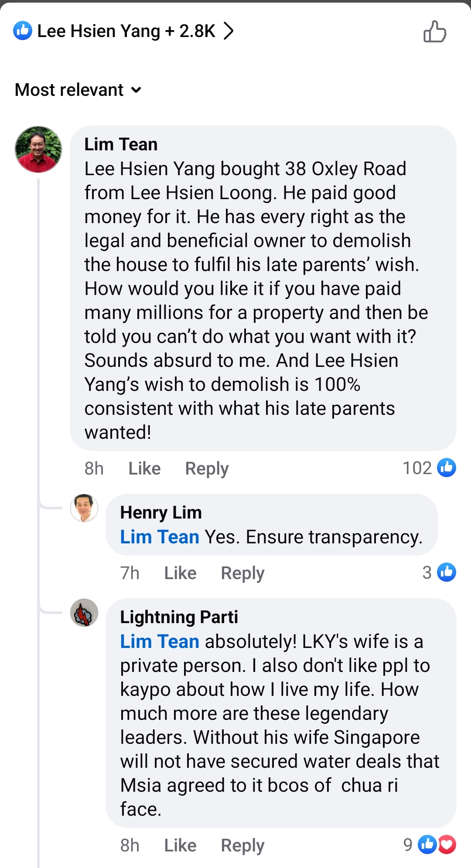Tap the thumbs-up outline icon at top right
This screenshot has height=868, width=471.
coord(435,31)
